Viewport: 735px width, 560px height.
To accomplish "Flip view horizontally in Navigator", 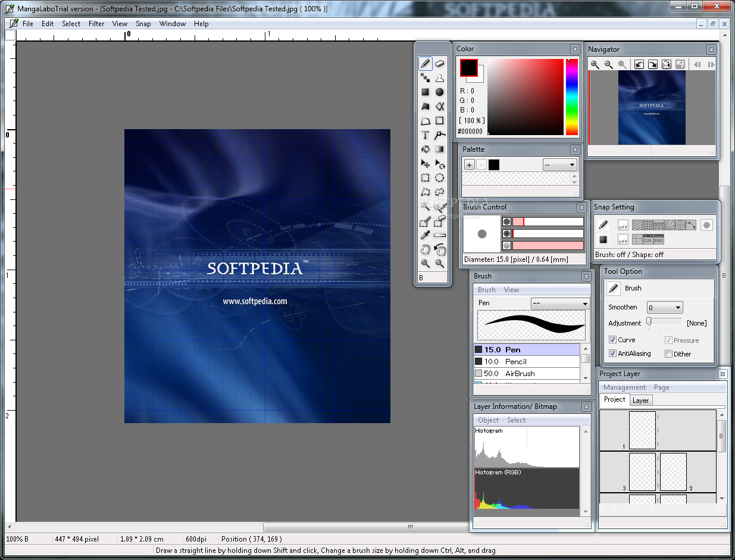I will click(667, 64).
